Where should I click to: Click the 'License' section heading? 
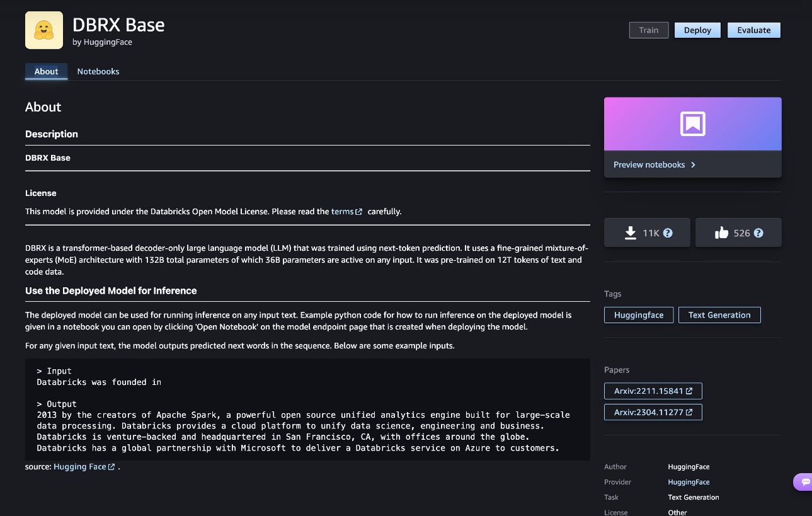41,193
